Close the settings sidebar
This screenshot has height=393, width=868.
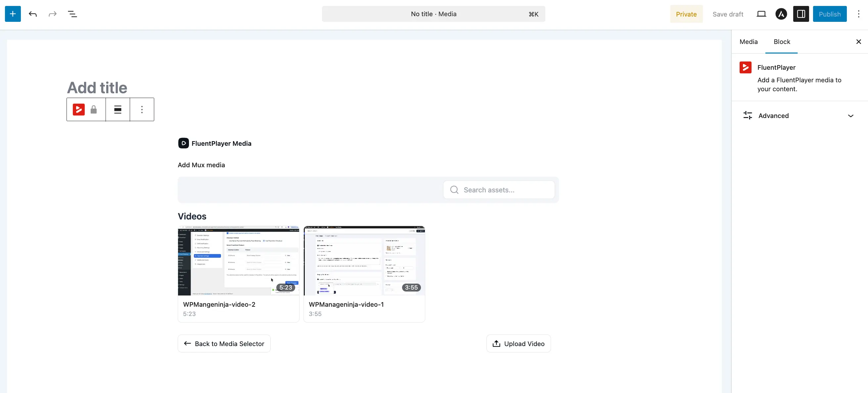point(858,42)
